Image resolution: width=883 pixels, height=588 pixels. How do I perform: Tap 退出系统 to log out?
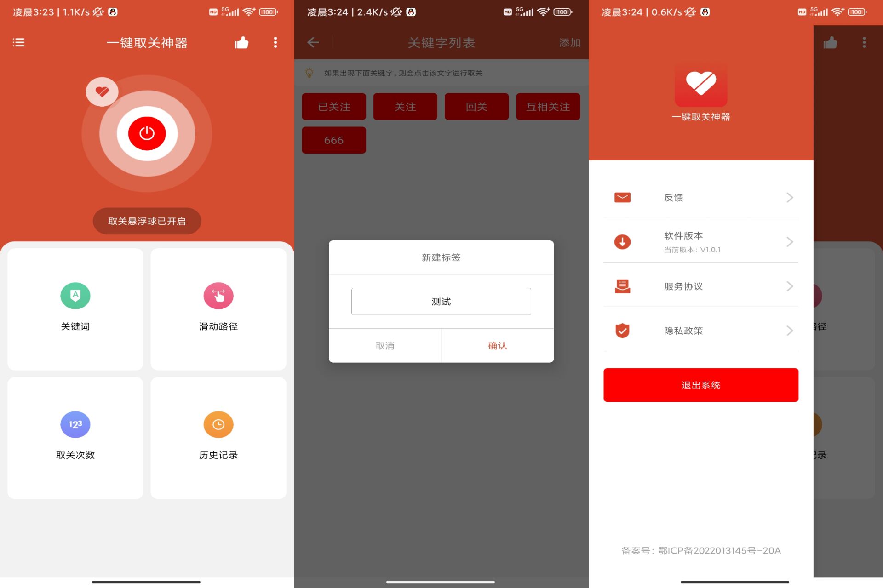click(700, 384)
